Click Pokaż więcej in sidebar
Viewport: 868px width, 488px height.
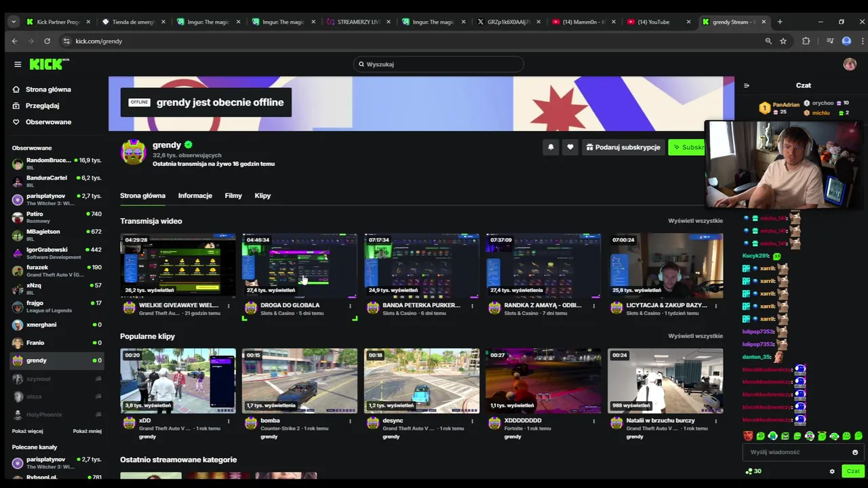pyautogui.click(x=27, y=431)
